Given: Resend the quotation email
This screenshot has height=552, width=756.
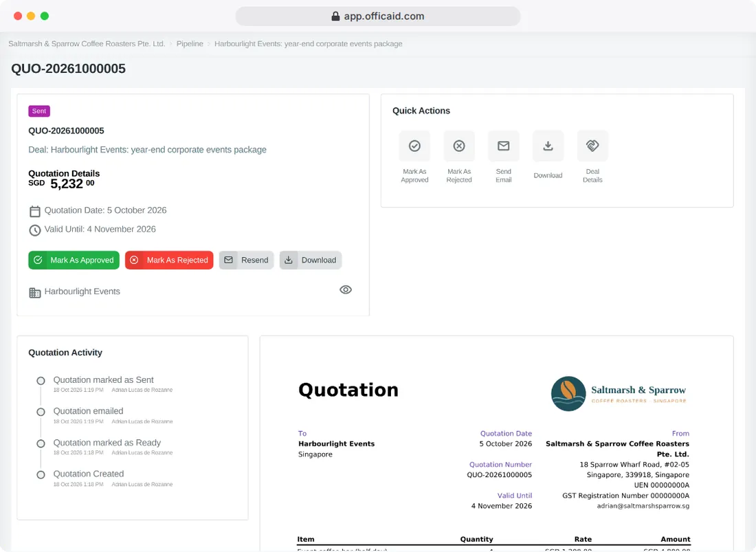Looking at the screenshot, I should point(246,260).
